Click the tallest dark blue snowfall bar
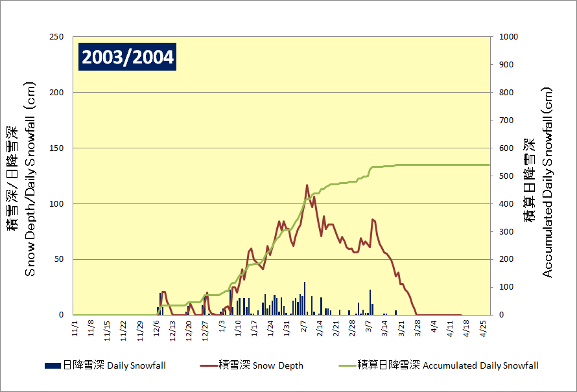Screen dimensions: 577x392 point(305,298)
